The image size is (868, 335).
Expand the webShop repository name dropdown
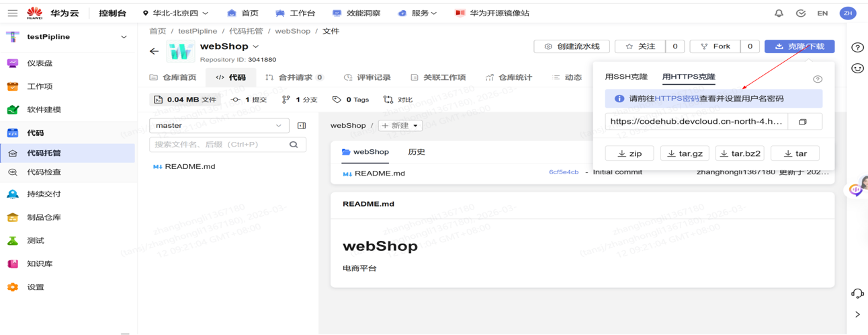coord(255,46)
